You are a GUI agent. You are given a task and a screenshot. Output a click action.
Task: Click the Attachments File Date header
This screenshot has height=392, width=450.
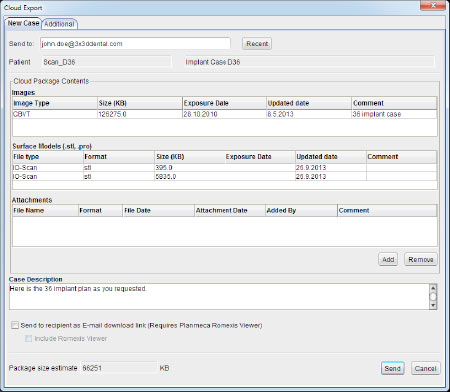coord(159,211)
